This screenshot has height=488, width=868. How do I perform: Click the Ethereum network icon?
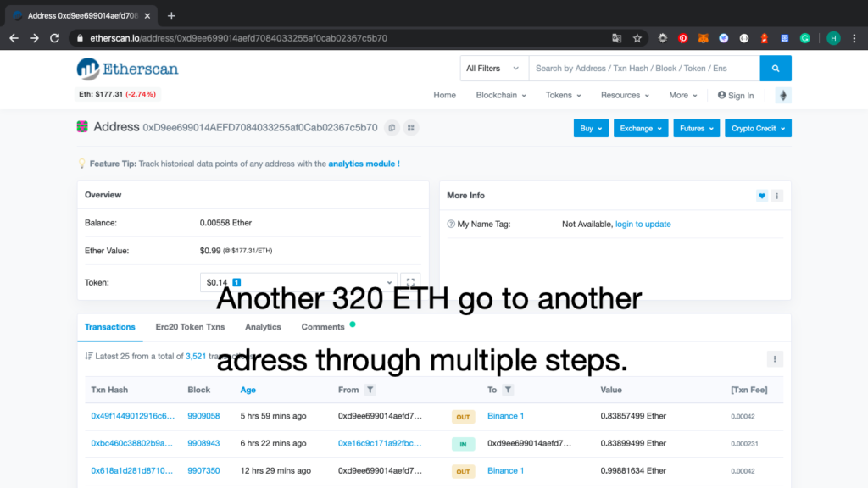point(782,95)
